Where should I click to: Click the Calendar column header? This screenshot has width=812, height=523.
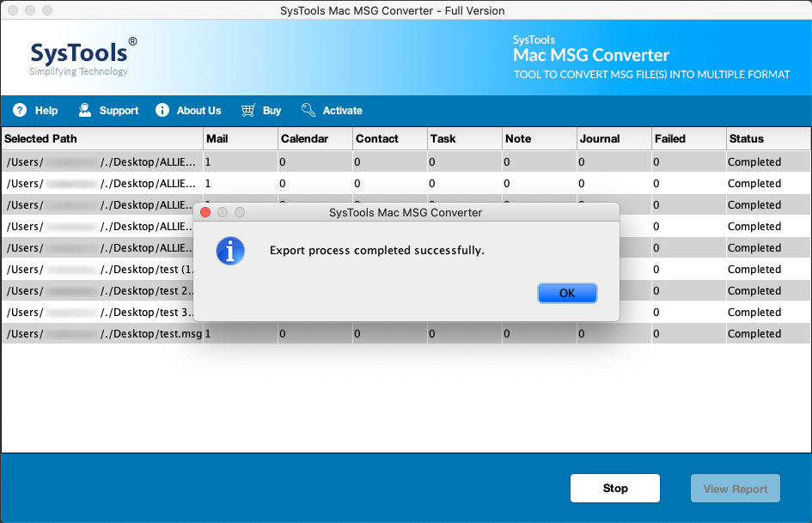[x=315, y=139]
